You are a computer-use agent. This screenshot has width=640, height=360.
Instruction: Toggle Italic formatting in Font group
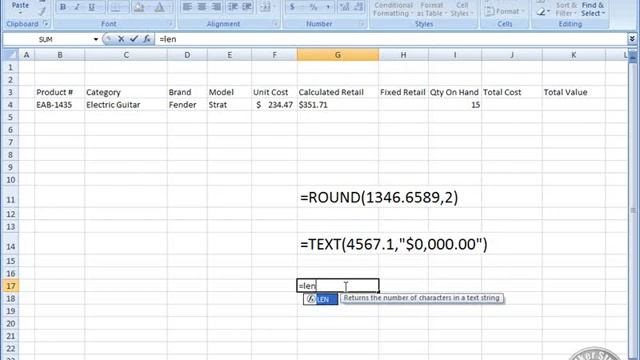[x=77, y=7]
